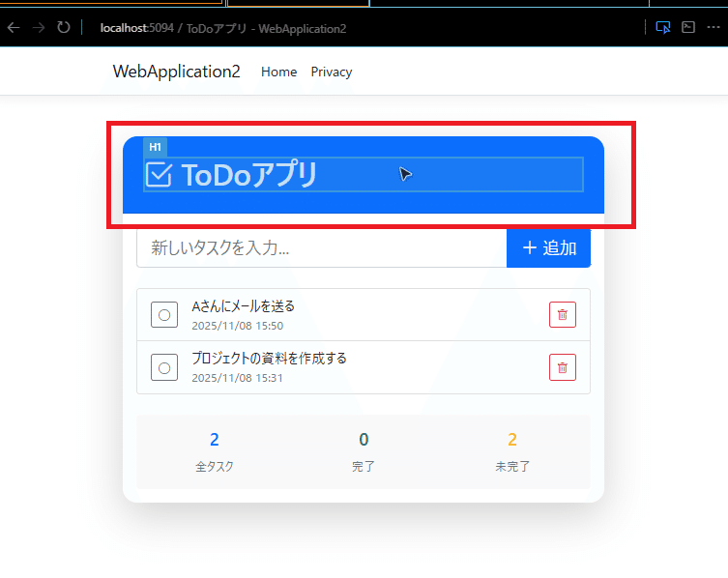Click the 2025/11/08 15:31 timestamp
The height and width of the screenshot is (578, 728).
tap(237, 378)
